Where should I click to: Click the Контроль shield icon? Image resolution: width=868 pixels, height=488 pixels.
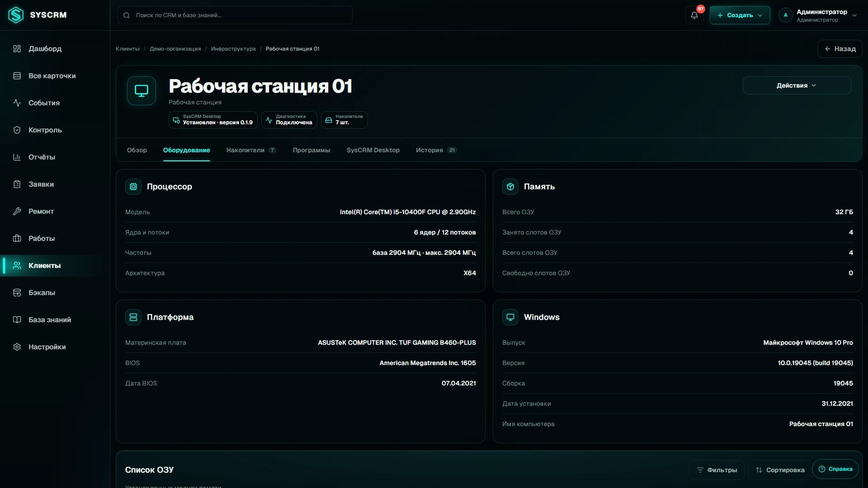pos(17,130)
